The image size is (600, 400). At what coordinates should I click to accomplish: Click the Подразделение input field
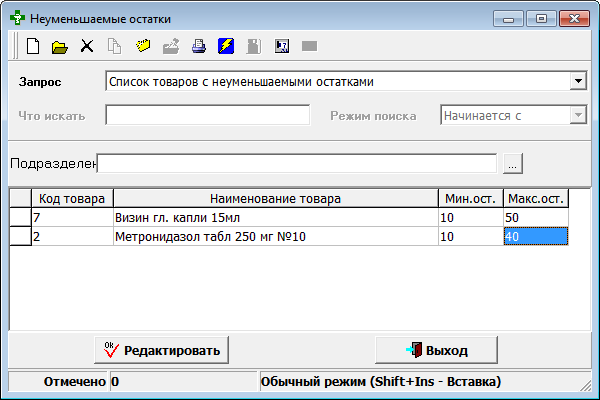(297, 163)
